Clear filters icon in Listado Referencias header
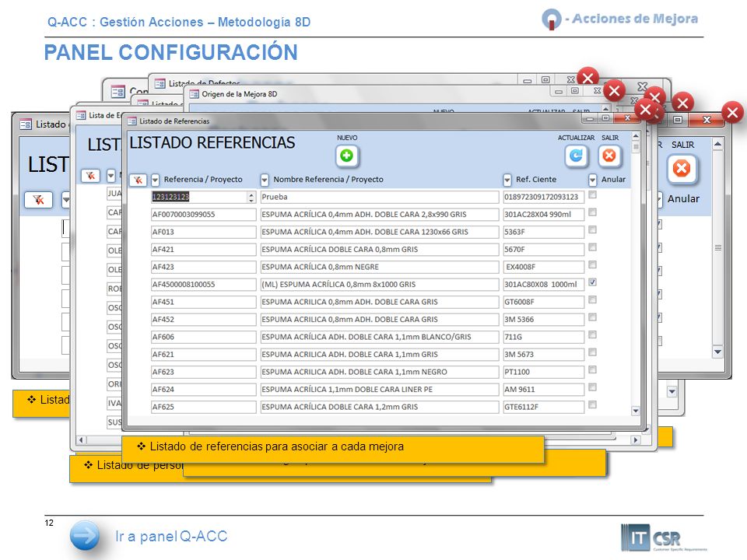 tap(139, 180)
